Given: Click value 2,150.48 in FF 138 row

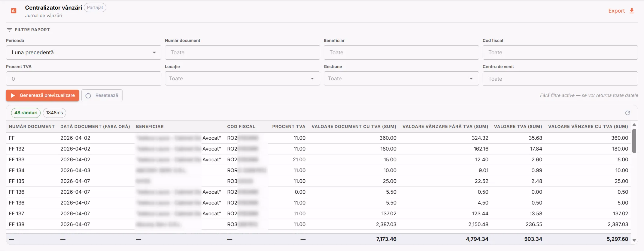Looking at the screenshot, I should [478, 224].
